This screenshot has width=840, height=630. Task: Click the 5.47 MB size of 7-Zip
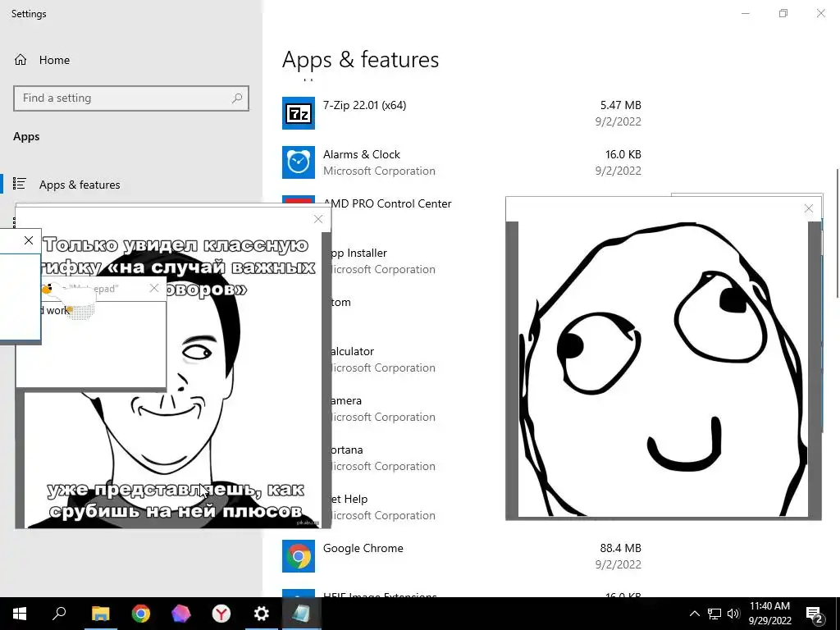620,105
